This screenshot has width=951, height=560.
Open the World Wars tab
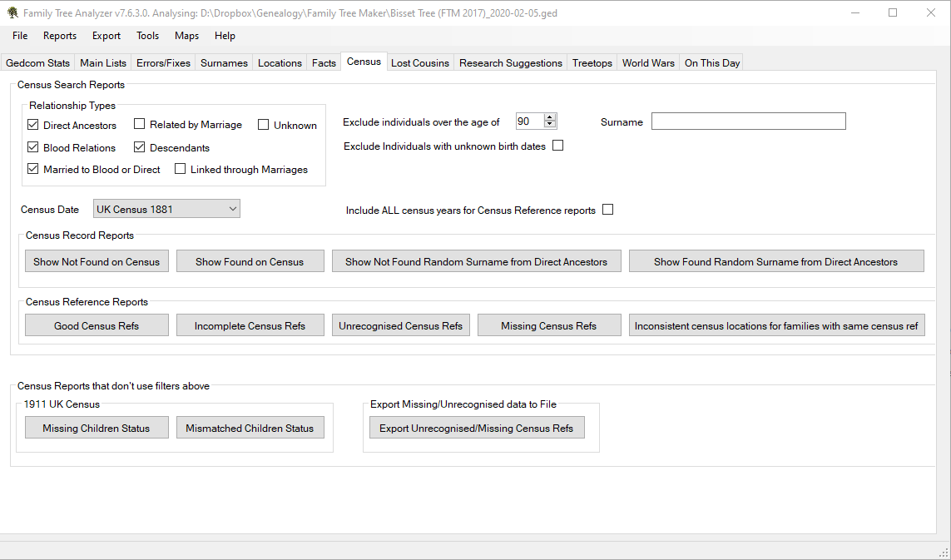click(648, 62)
